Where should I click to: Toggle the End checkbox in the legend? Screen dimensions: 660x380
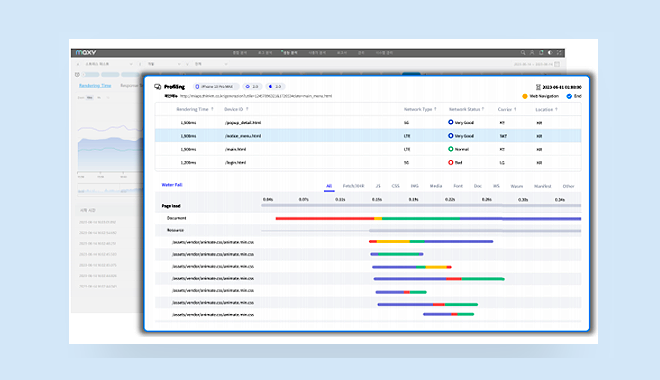569,96
